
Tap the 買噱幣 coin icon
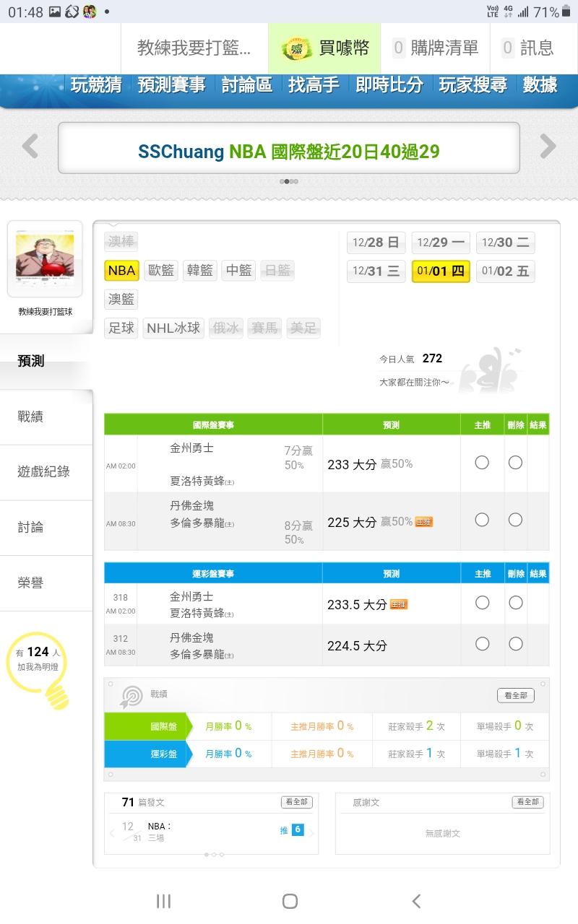point(296,48)
